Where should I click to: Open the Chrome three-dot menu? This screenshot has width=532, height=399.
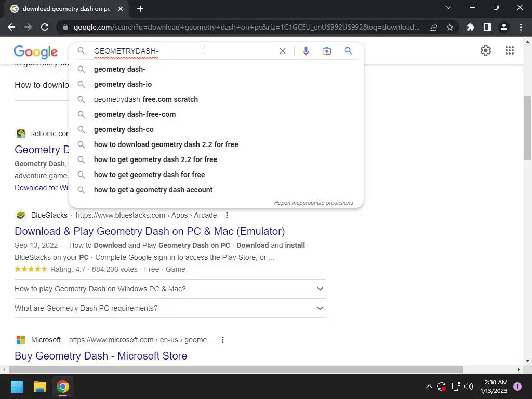521,27
